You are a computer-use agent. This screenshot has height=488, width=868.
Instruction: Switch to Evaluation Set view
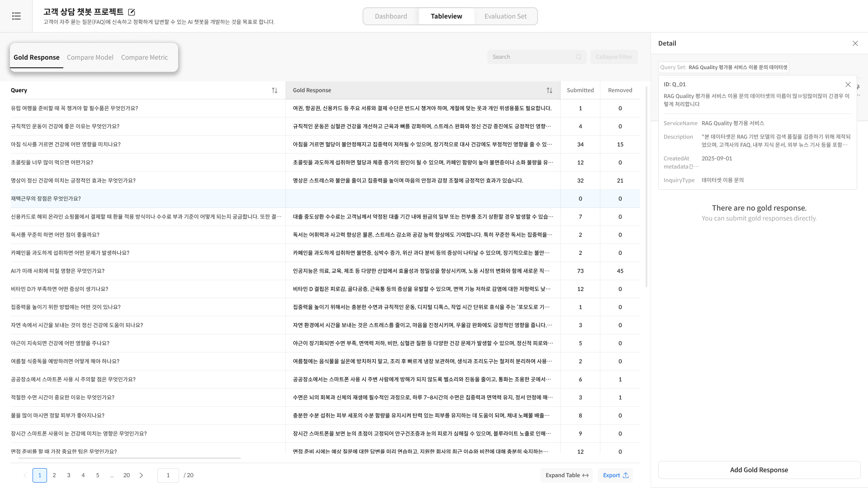tap(505, 16)
